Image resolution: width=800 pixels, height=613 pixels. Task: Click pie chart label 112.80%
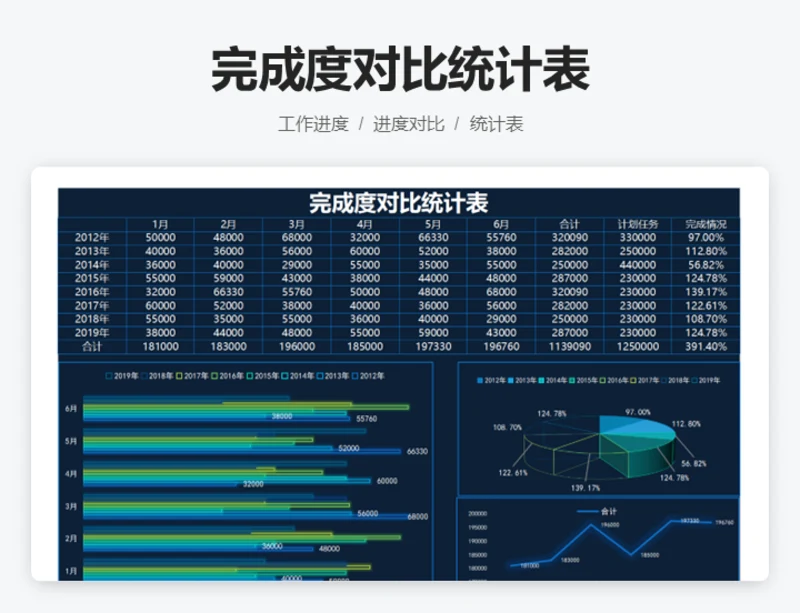[x=686, y=424]
